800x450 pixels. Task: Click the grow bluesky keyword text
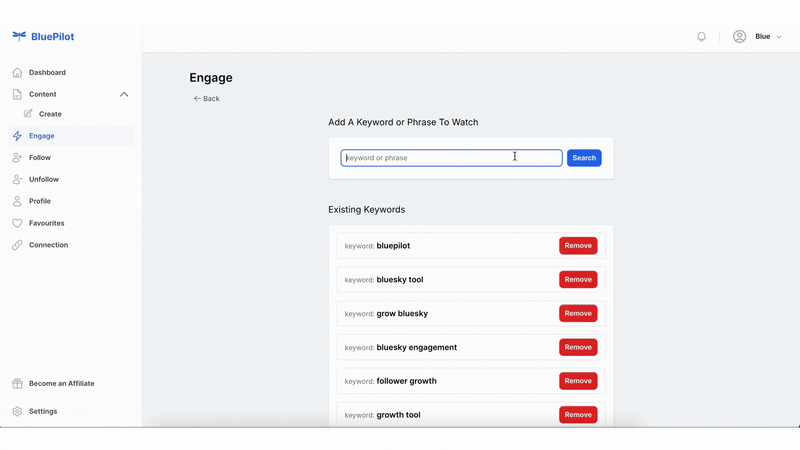pos(402,313)
